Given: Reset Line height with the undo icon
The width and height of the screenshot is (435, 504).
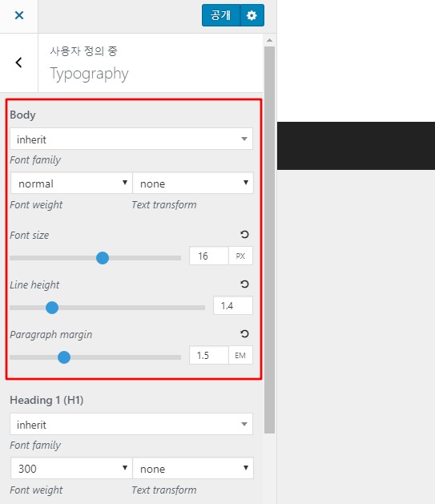Looking at the screenshot, I should pos(244,284).
